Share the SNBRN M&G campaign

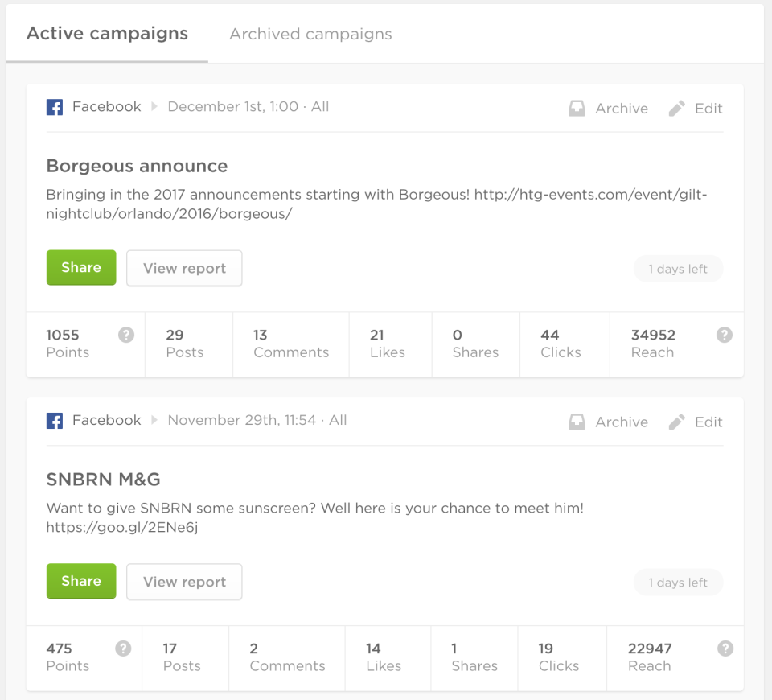tap(81, 581)
